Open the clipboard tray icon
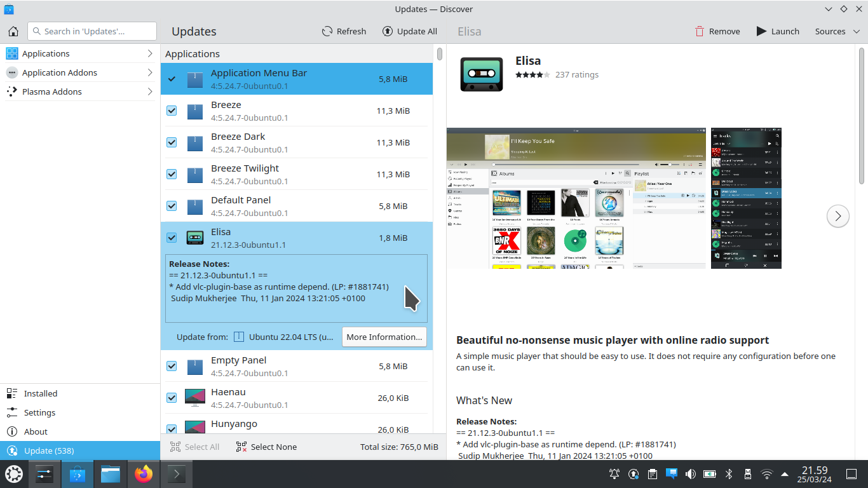 (x=653, y=474)
